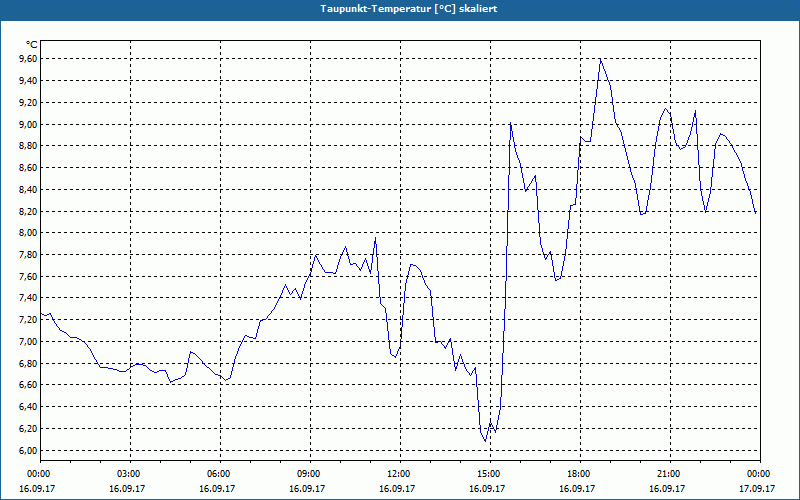
Task: Click the '16.09.17' date under 09:00
Action: point(307,488)
